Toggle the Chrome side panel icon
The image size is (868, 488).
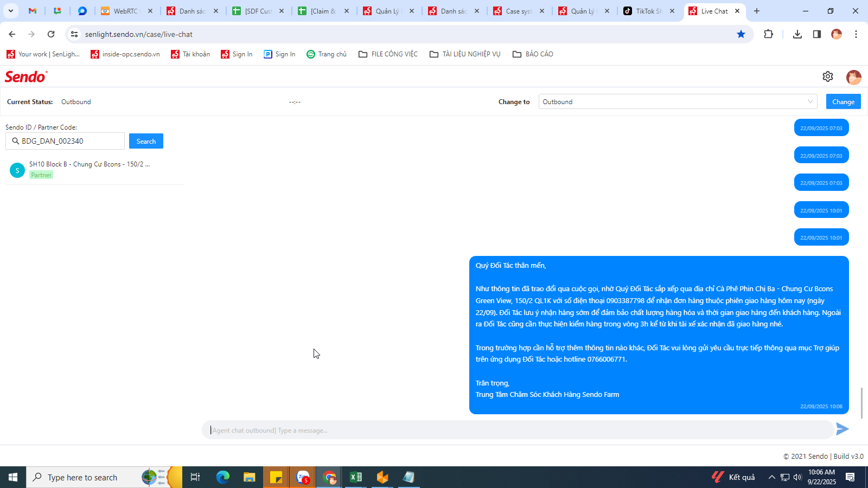point(816,34)
